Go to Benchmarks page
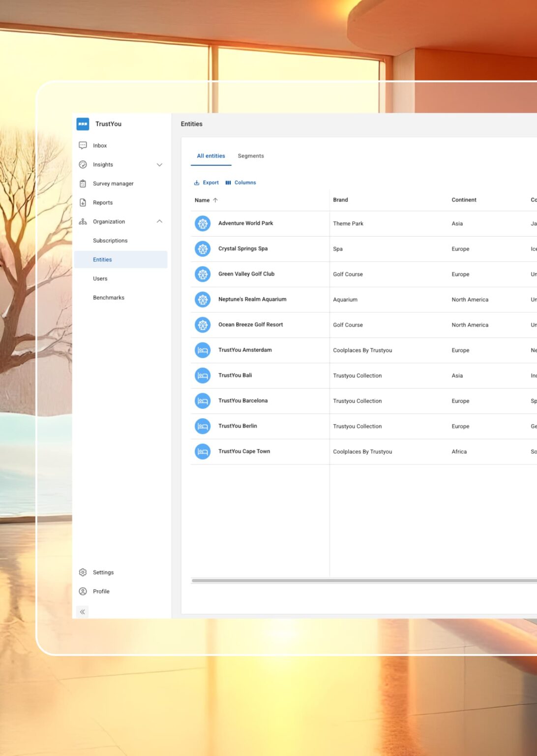 [109, 298]
